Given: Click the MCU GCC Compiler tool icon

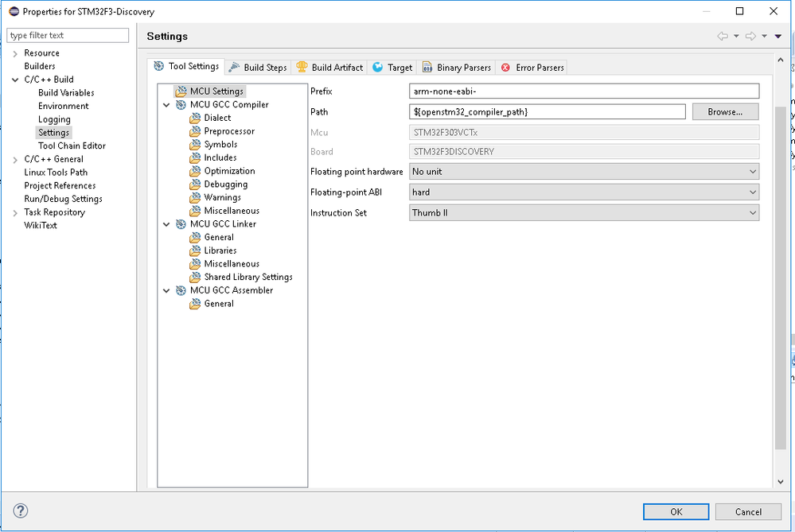Looking at the screenshot, I should (x=181, y=105).
